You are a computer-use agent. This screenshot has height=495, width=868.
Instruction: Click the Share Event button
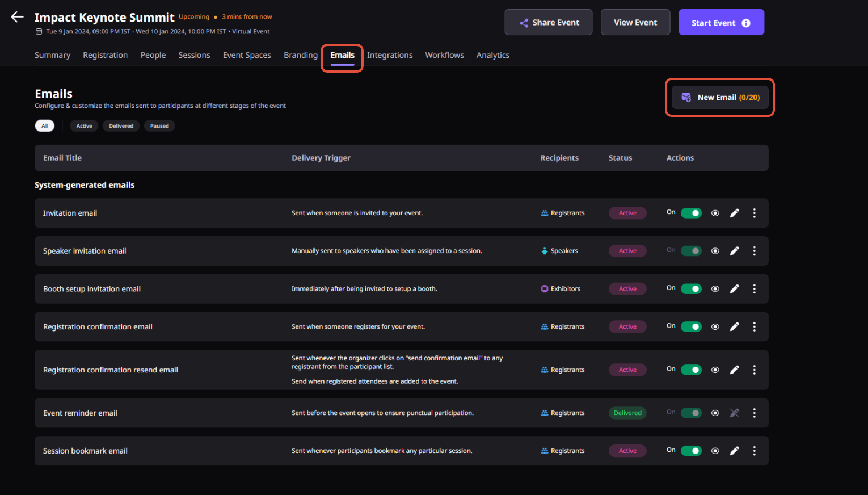coord(549,22)
